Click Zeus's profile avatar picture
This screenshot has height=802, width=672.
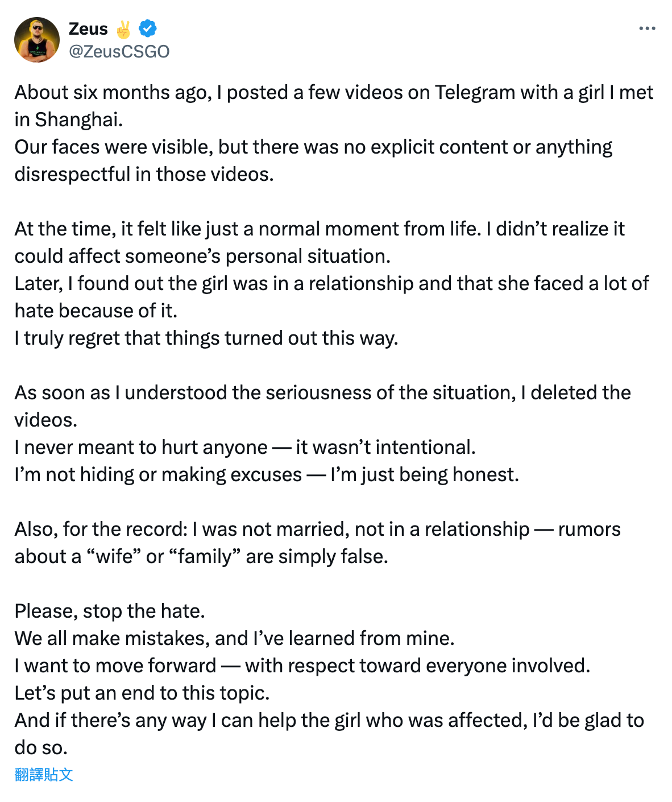tap(37, 40)
